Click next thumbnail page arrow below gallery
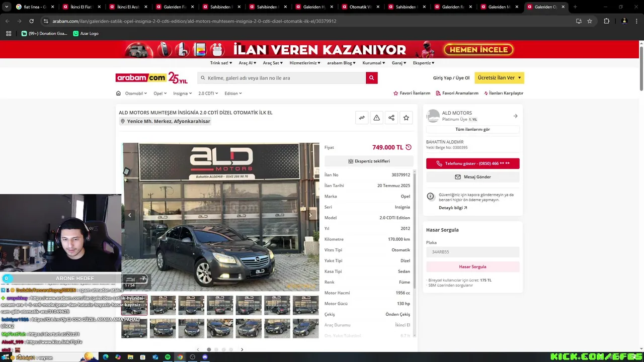Viewport: 644px width, 362px height. [x=242, y=349]
